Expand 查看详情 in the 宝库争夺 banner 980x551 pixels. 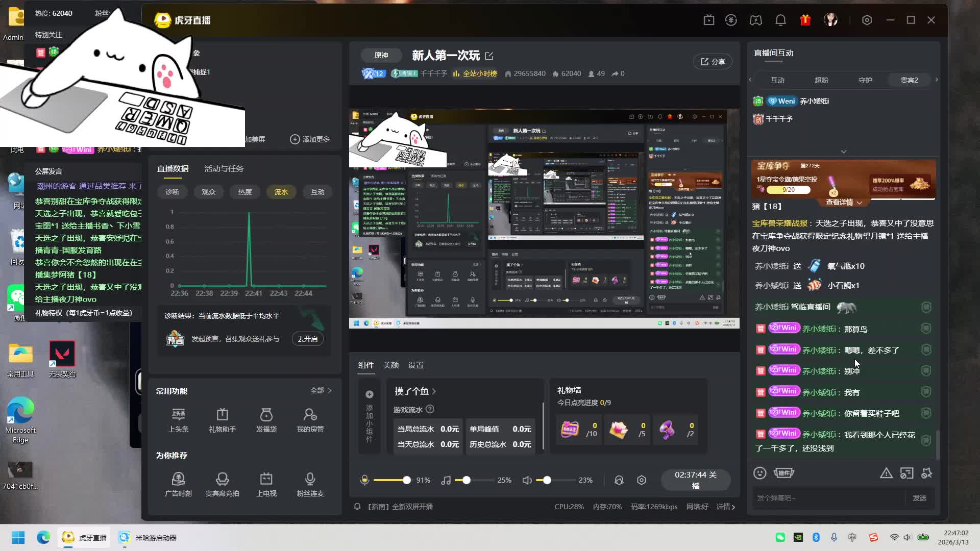point(844,203)
